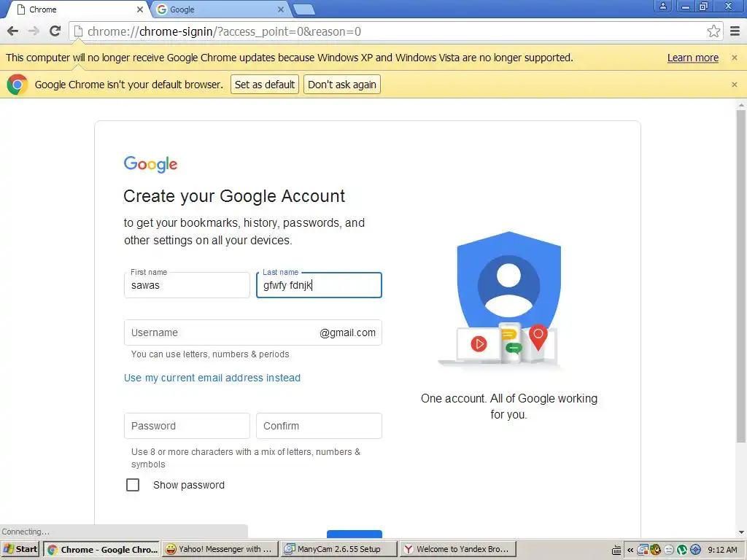Click the '@gmail.com' suffix text
Viewport: 747px width, 560px height.
[347, 332]
